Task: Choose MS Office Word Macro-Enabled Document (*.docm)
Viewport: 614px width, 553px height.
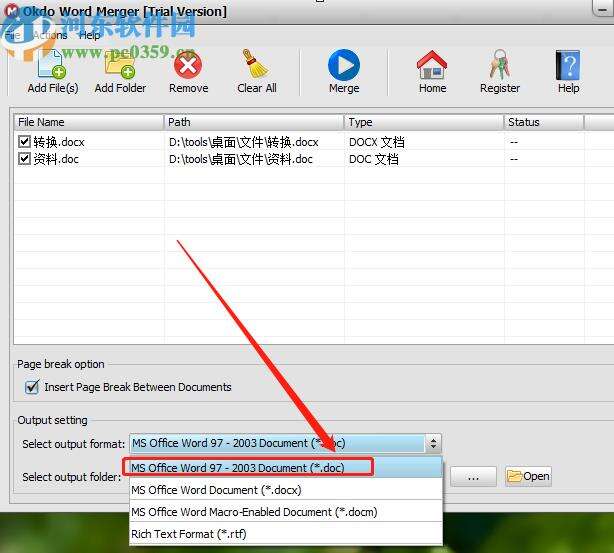Action: tap(286, 511)
